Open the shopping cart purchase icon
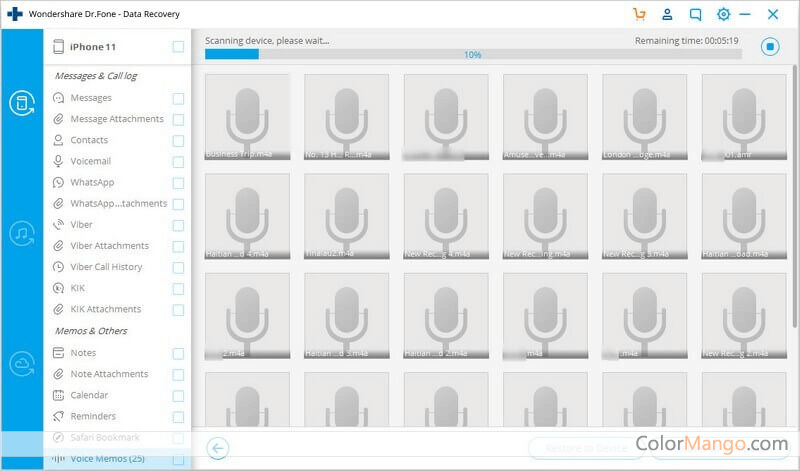Viewport: 800px width, 471px height. click(x=640, y=14)
